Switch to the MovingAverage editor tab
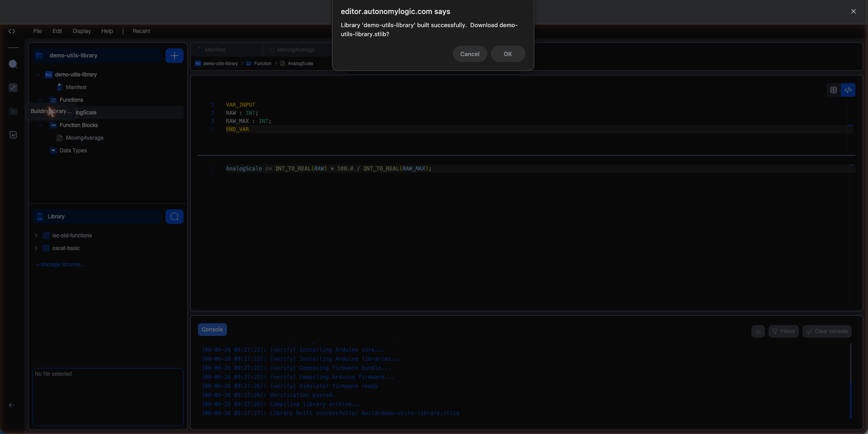 pyautogui.click(x=296, y=50)
